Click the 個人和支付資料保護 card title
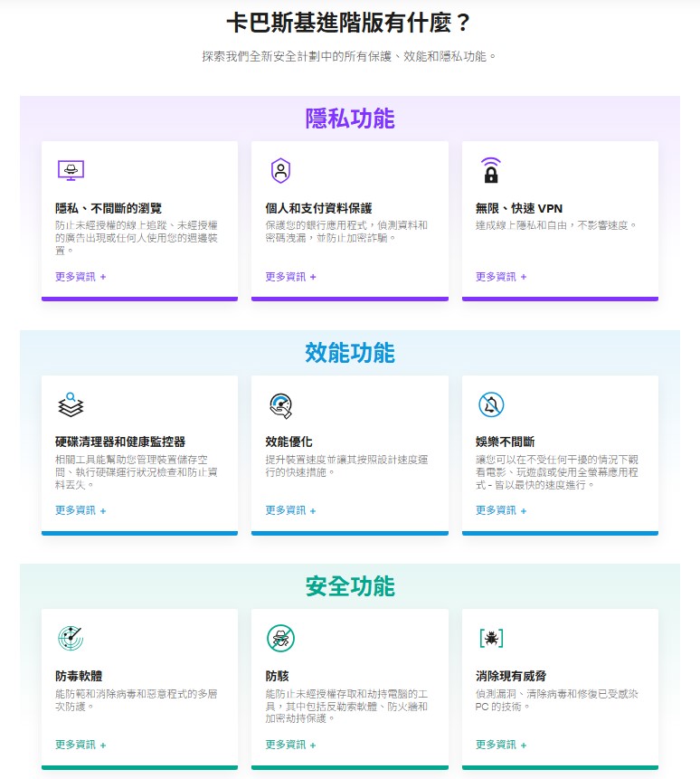700x779 pixels. (318, 208)
